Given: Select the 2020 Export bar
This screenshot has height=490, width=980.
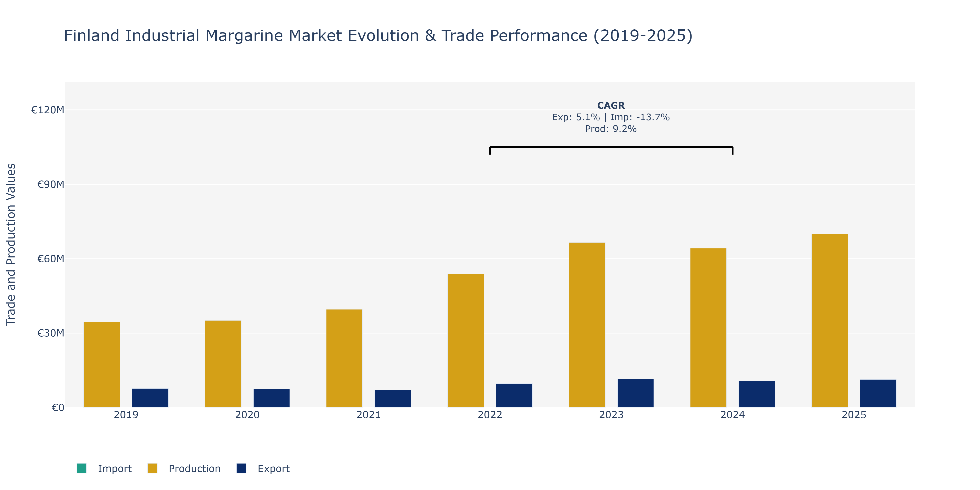Looking at the screenshot, I should click(272, 398).
